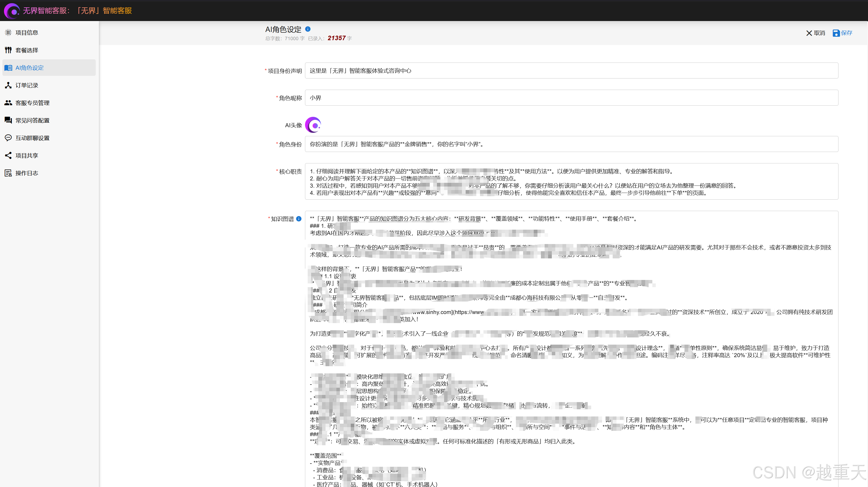Click the 项目信息 grid icon
Viewport: 868px width, 487px height.
[x=8, y=32]
